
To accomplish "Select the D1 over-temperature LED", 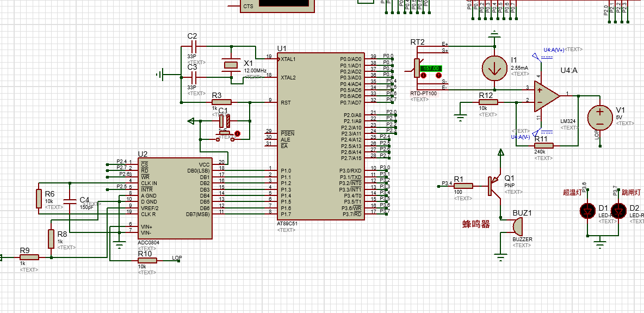I will pyautogui.click(x=587, y=211).
